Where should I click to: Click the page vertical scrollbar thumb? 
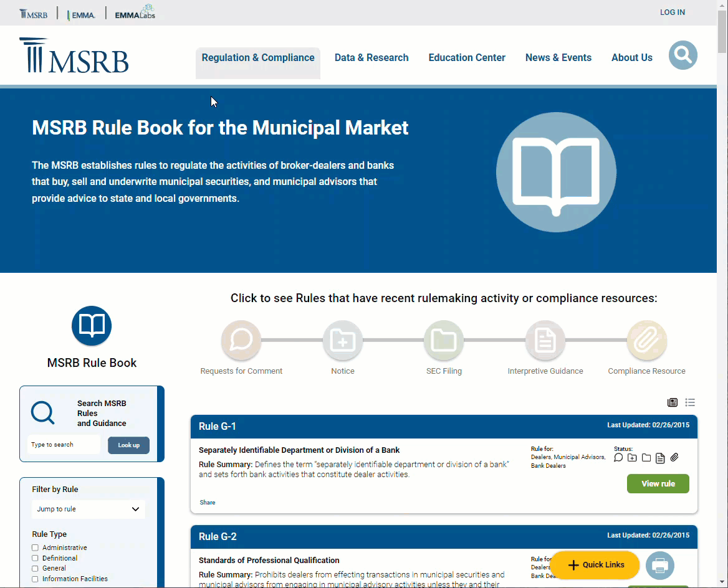coord(722,31)
